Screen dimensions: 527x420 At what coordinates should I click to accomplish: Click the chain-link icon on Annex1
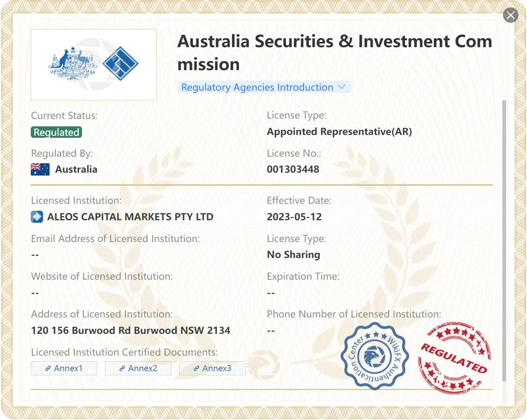point(48,369)
